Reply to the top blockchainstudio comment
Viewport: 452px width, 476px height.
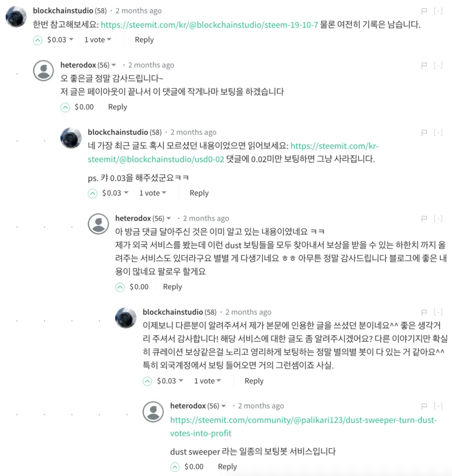144,40
